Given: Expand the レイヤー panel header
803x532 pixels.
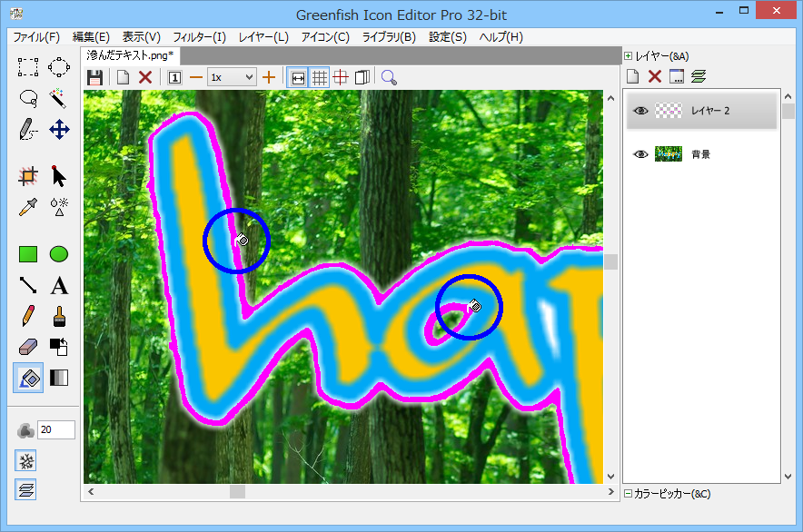Looking at the screenshot, I should tap(629, 56).
